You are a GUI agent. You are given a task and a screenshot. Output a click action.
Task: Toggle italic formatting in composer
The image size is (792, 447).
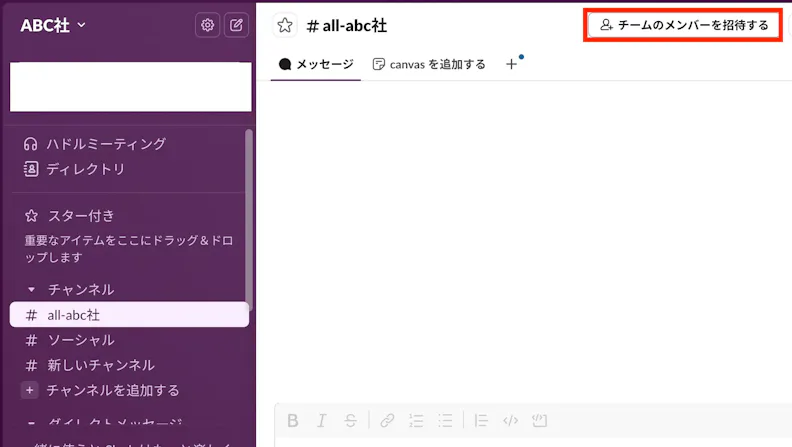coord(321,420)
